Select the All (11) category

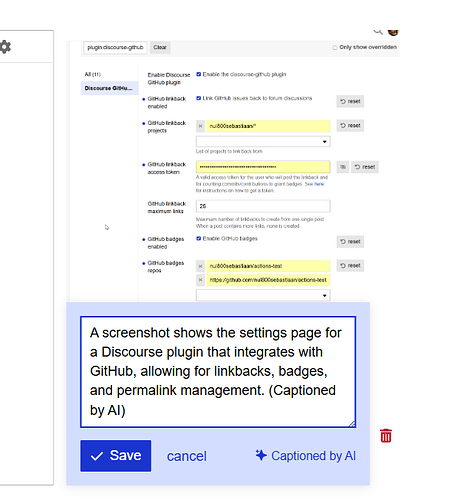tap(92, 74)
